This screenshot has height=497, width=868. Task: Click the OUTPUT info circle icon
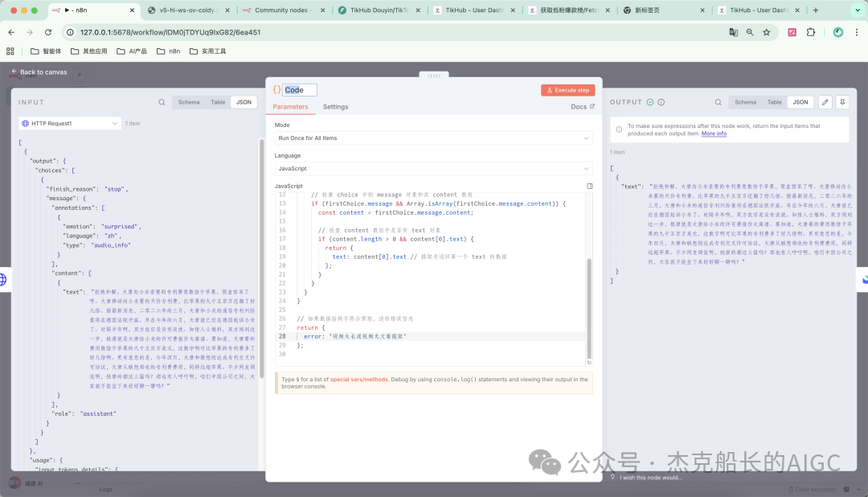[x=661, y=102]
